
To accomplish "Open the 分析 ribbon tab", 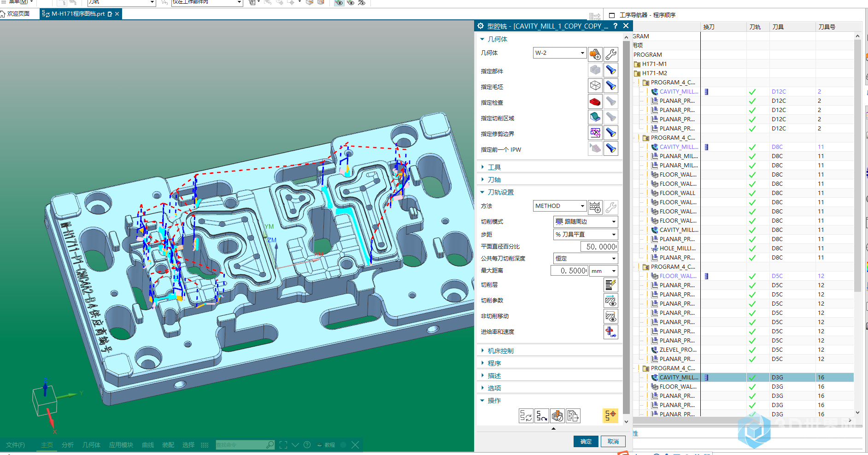I will 68,445.
